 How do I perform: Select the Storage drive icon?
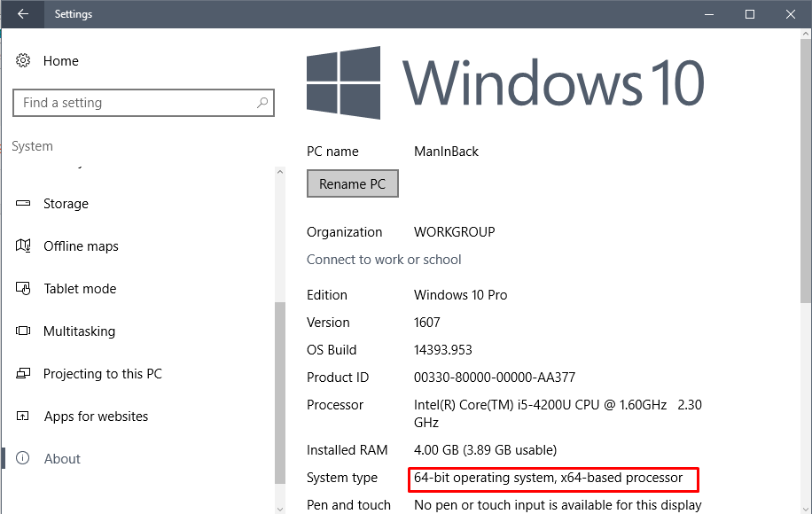click(x=23, y=204)
